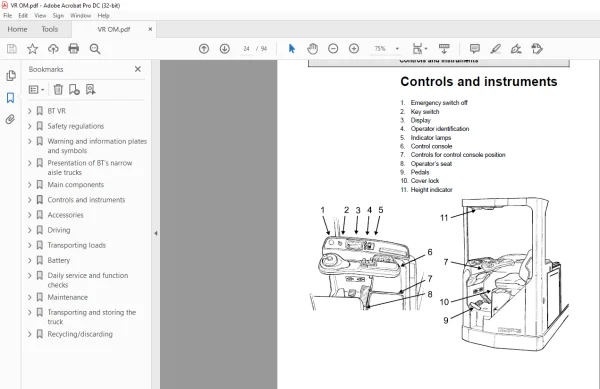This screenshot has height=389, width=600.
Task: Open the View menu
Action: point(40,16)
